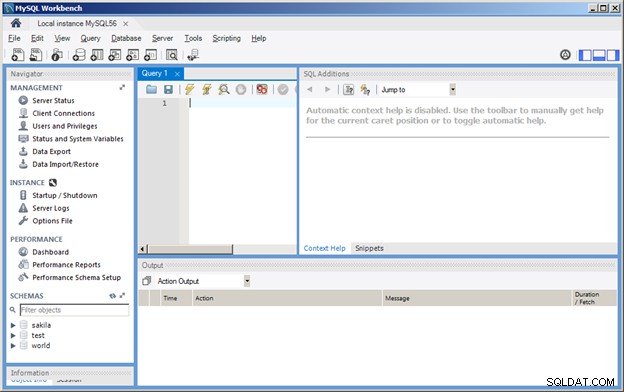624x392 pixels.
Task: Select the Query 1 tab
Action: pos(155,73)
